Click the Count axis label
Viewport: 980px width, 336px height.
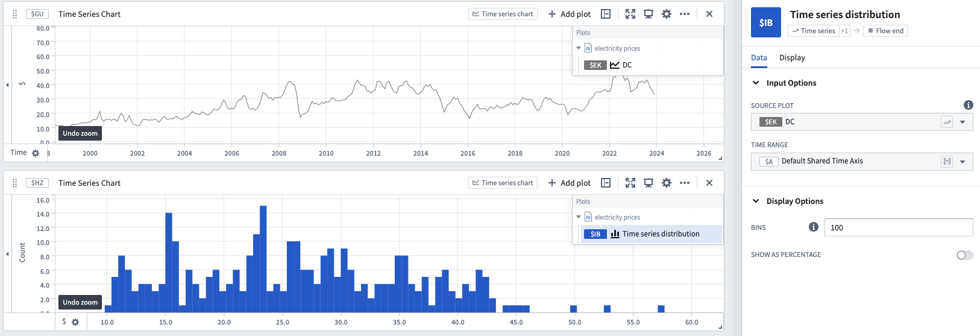(x=22, y=253)
